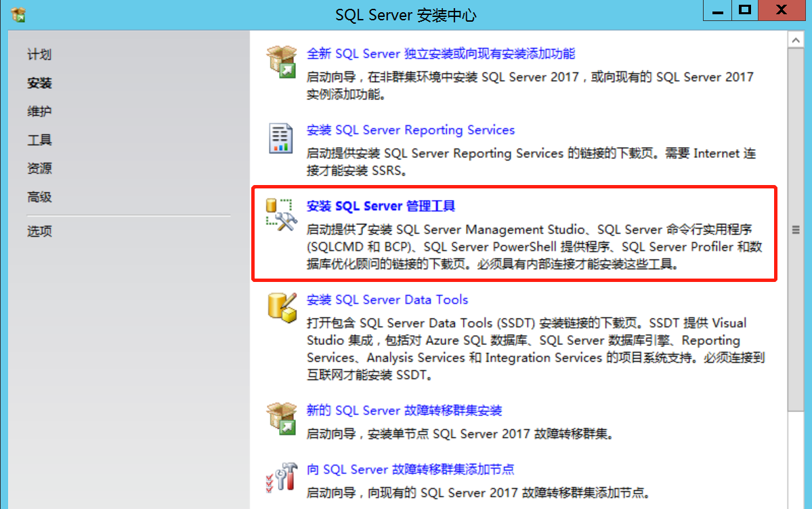
Task: Click the description starting 启动提供了安装 SQL Server Management Studio
Action: pyautogui.click(x=534, y=247)
